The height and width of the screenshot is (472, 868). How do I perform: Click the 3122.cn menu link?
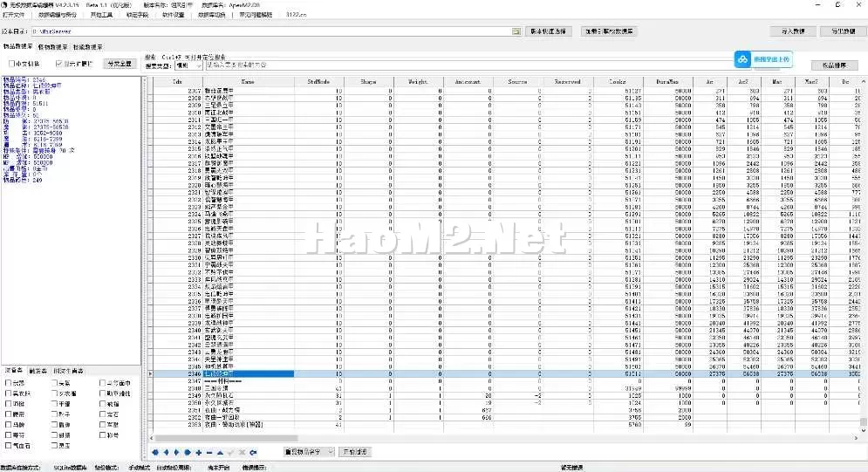(296, 14)
